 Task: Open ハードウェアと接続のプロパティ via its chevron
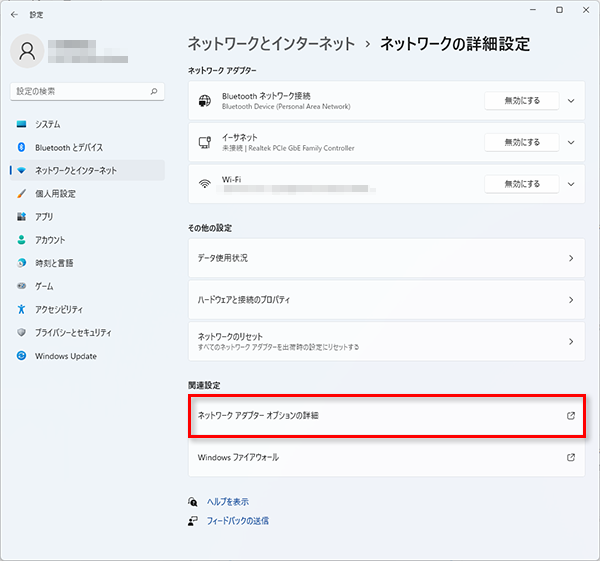click(571, 300)
